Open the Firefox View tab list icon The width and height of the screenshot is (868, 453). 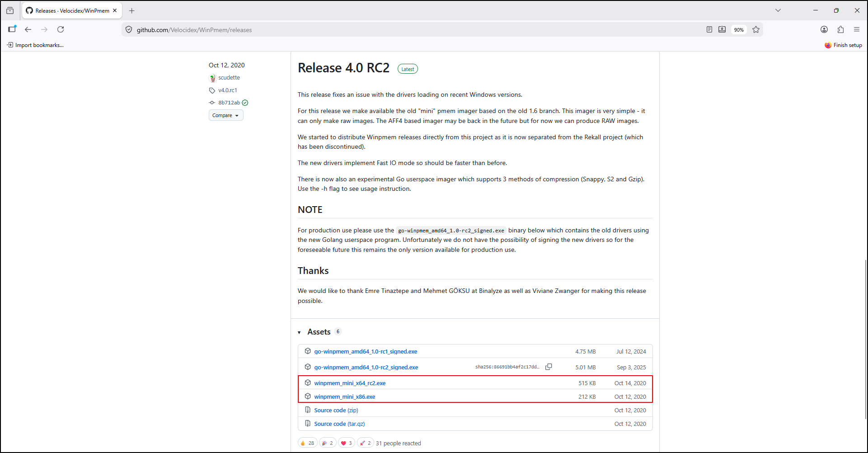click(x=10, y=10)
